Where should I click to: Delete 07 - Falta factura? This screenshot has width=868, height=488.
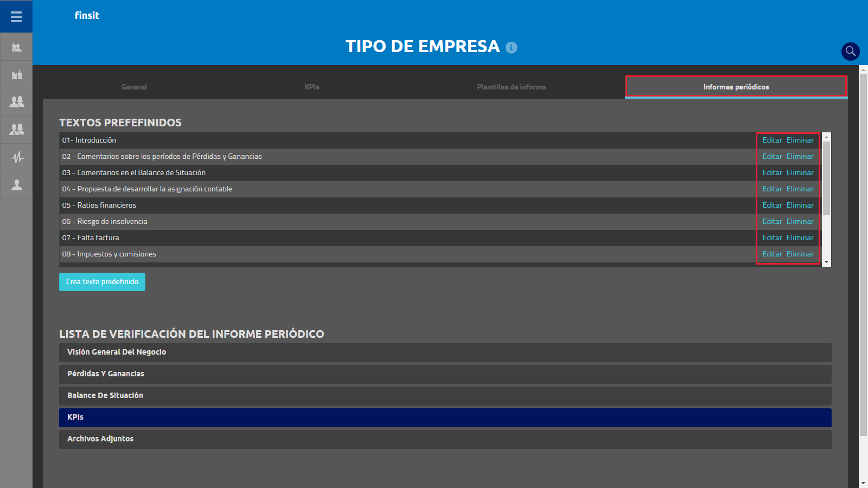800,237
